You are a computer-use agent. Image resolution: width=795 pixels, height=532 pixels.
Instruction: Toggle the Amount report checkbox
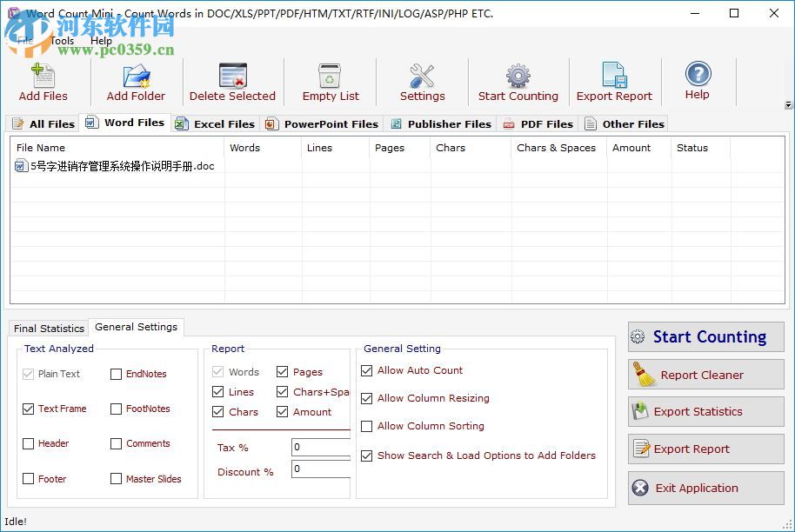[283, 411]
